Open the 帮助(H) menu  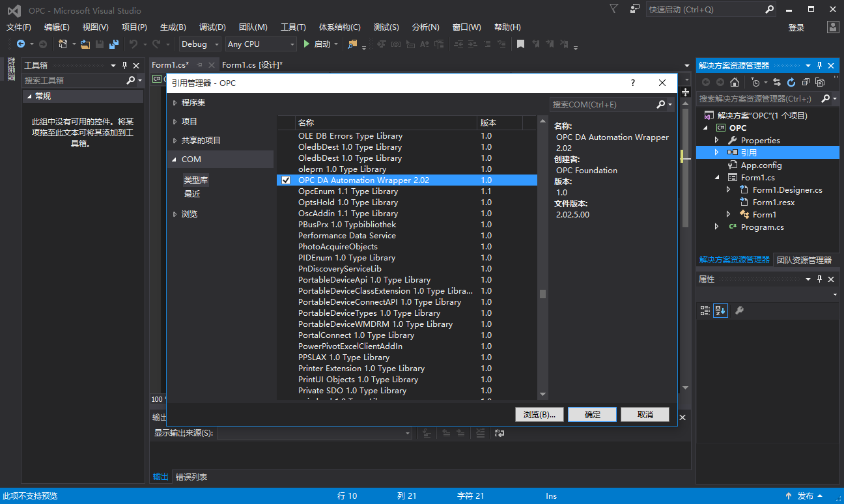click(x=507, y=27)
